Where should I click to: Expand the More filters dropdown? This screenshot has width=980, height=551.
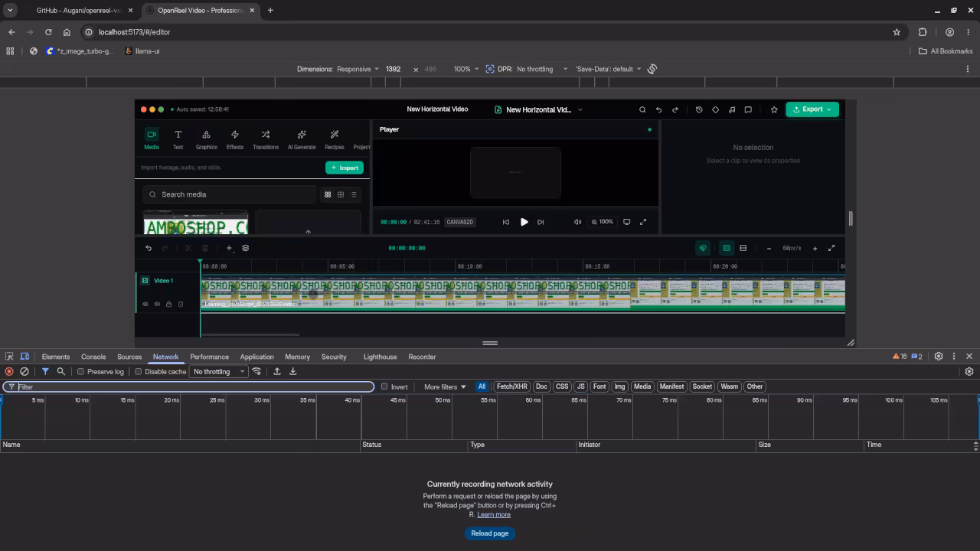pyautogui.click(x=445, y=386)
